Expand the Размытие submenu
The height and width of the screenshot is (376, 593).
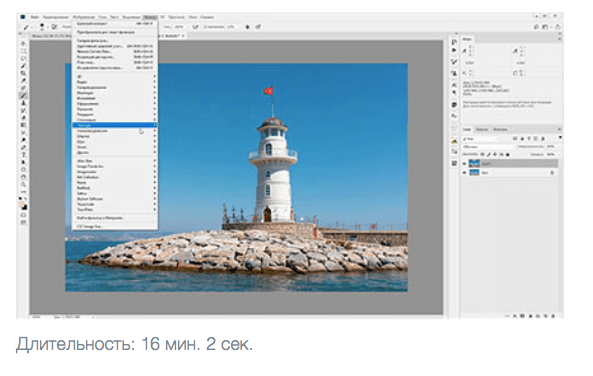[x=115, y=109]
